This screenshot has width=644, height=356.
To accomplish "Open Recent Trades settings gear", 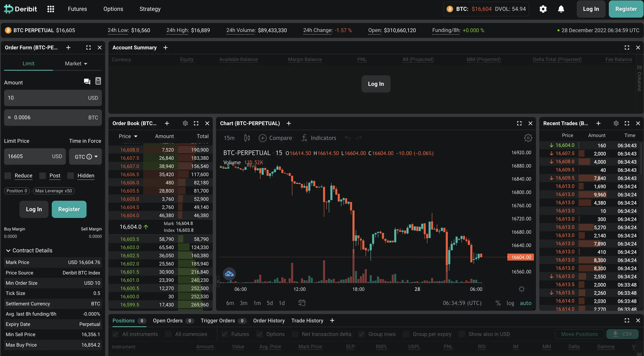I will 616,123.
